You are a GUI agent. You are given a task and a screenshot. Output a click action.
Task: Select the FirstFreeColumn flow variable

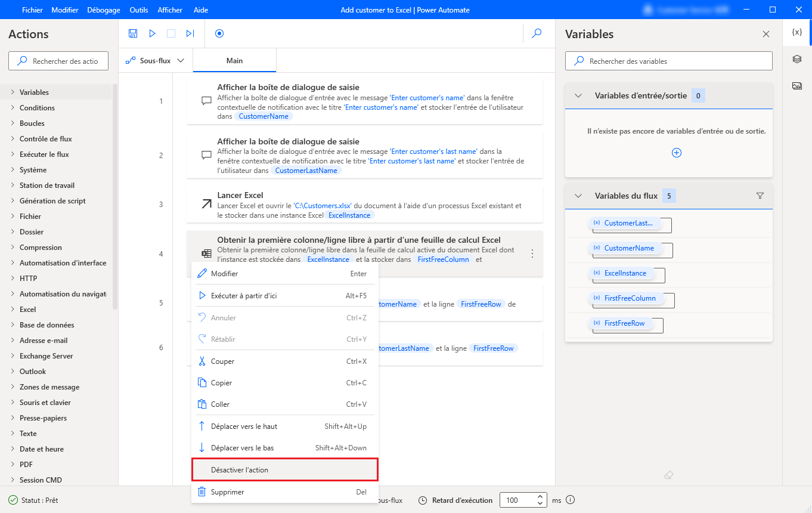(x=625, y=298)
